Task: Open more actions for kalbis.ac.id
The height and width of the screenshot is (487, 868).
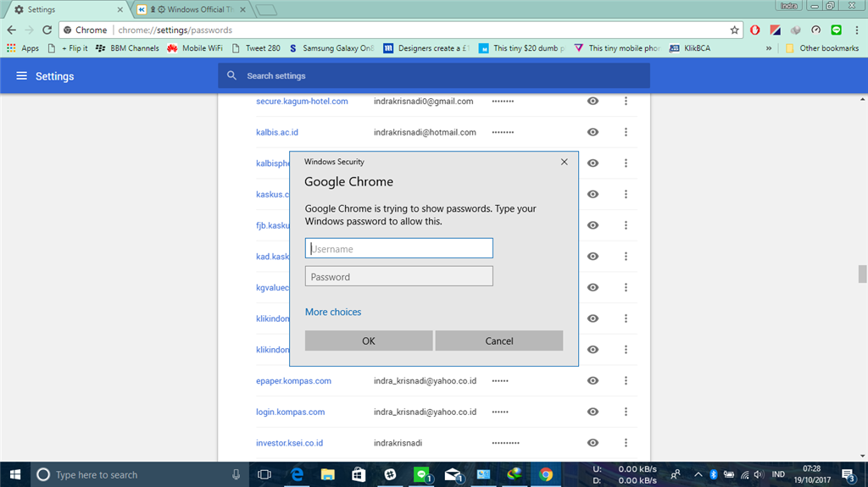Action: [x=626, y=132]
